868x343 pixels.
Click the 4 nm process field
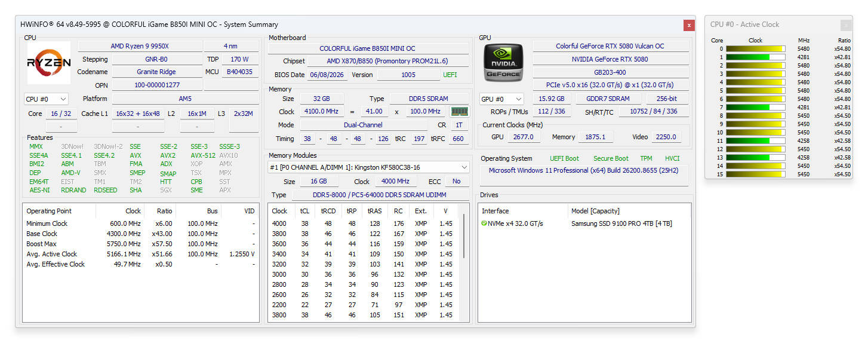point(230,46)
